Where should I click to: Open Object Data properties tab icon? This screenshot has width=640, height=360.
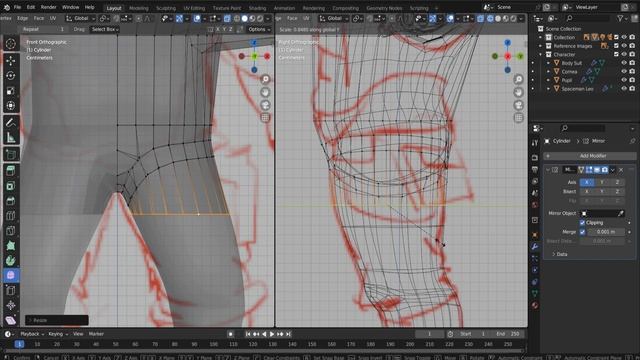click(x=535, y=293)
